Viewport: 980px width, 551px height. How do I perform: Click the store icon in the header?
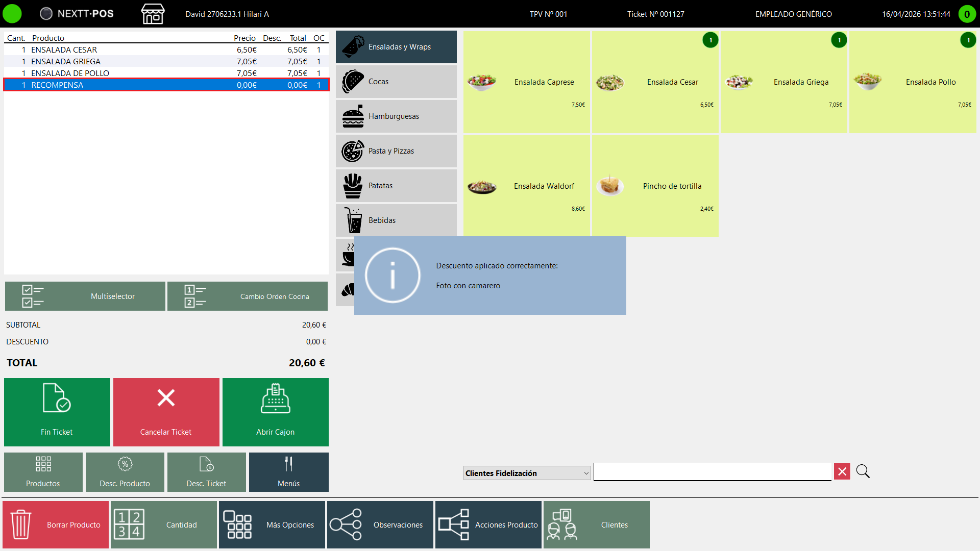point(153,14)
